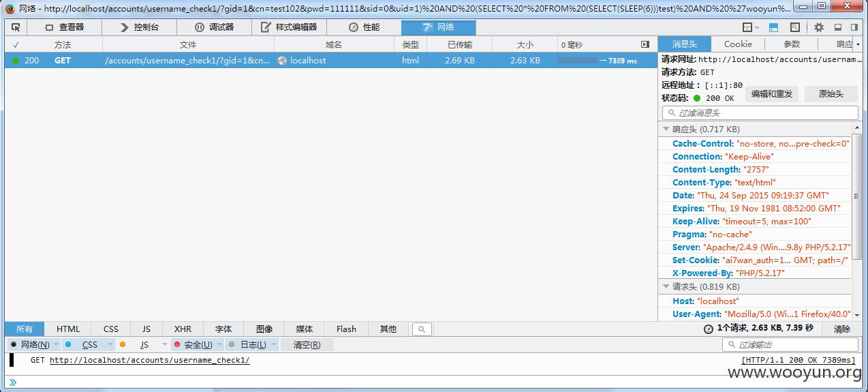Click the 过滤消息头 filter field
This screenshot has height=392, width=868.
tap(760, 112)
